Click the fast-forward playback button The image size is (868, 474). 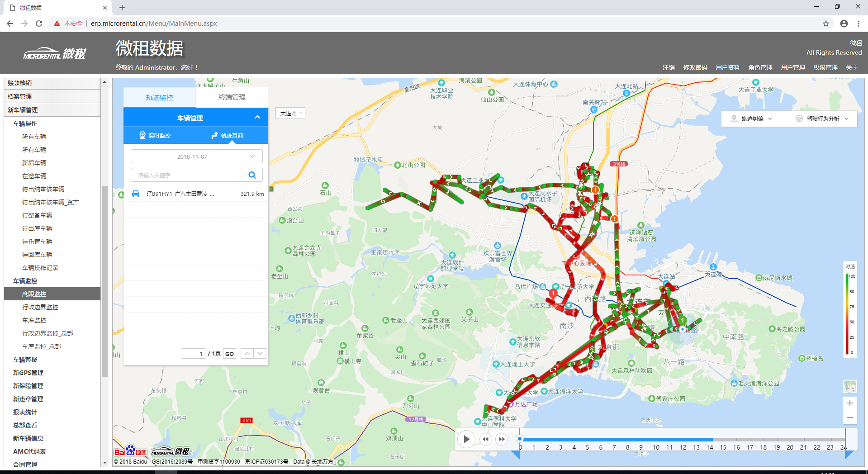(502, 439)
